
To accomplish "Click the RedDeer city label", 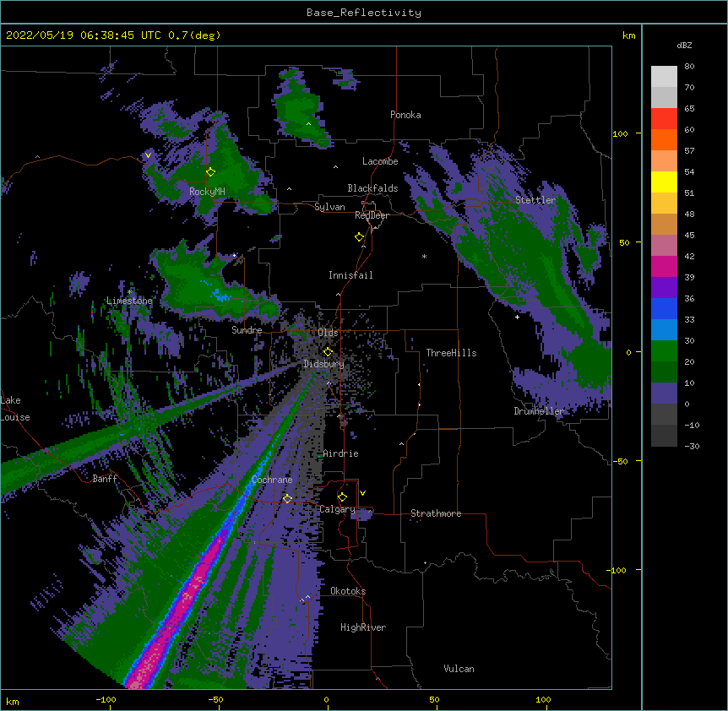I will [x=372, y=215].
